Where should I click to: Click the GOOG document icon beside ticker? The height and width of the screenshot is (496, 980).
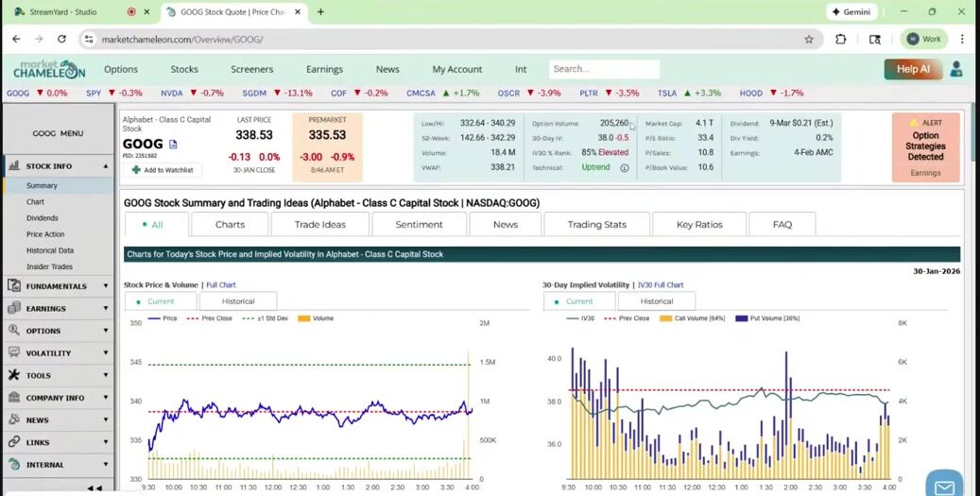(173, 145)
